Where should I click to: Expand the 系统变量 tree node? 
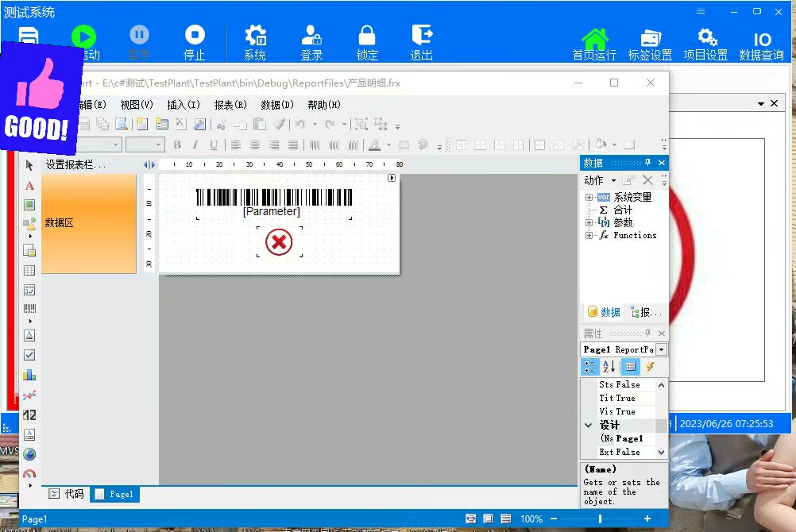click(x=589, y=198)
